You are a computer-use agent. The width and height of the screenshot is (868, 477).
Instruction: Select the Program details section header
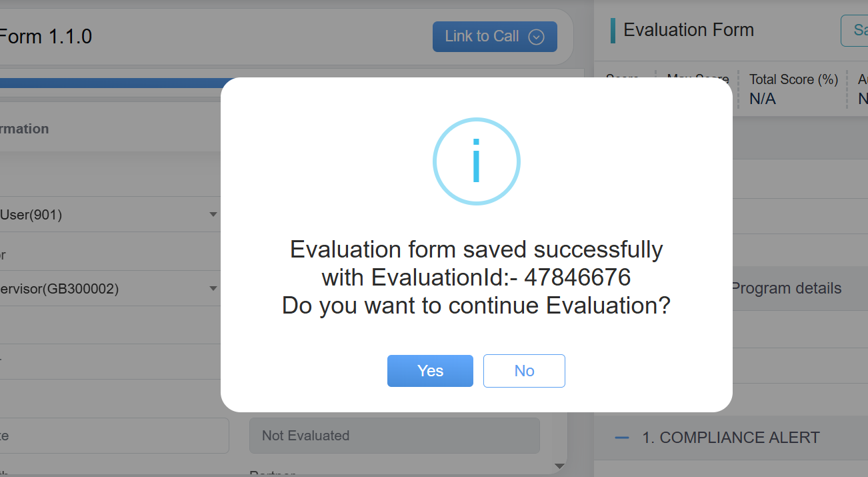[x=787, y=289]
